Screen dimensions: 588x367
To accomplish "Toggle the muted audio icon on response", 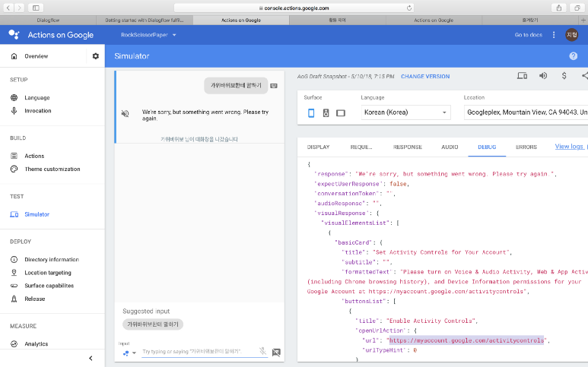I will coord(126,114).
